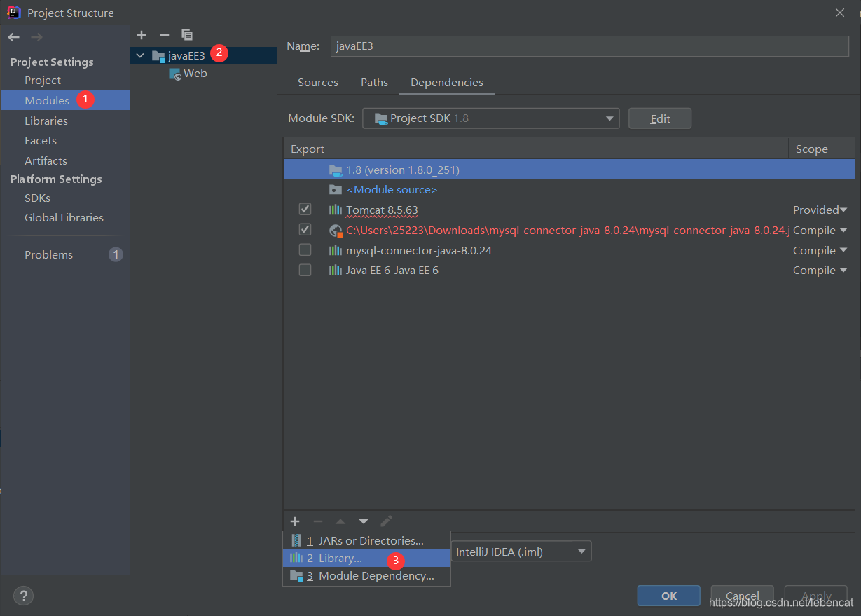The width and height of the screenshot is (861, 616).
Task: Switch to the Sources tab
Action: pos(318,83)
